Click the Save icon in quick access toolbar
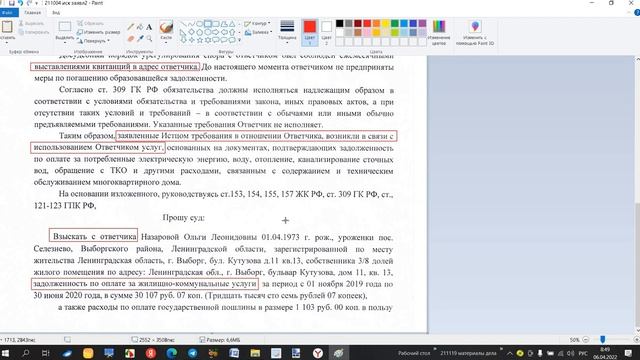Image resolution: width=640 pixels, height=360 pixels. tap(11, 3)
